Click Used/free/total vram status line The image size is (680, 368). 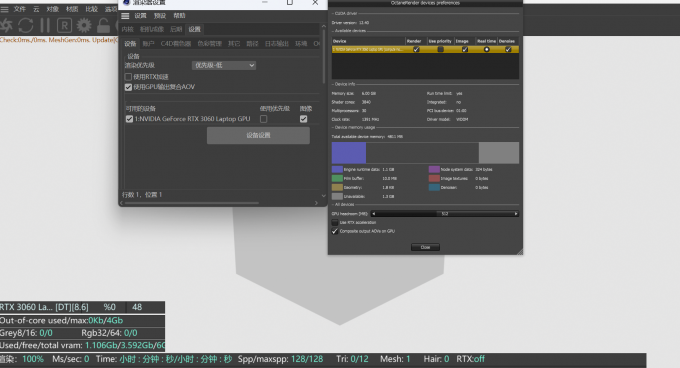tap(82, 345)
